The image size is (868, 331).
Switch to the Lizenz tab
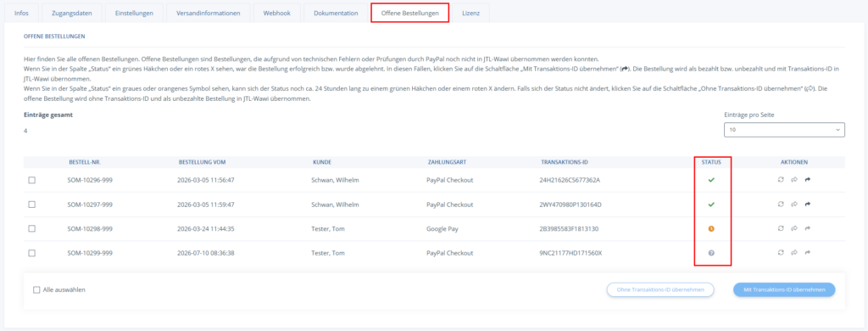470,13
